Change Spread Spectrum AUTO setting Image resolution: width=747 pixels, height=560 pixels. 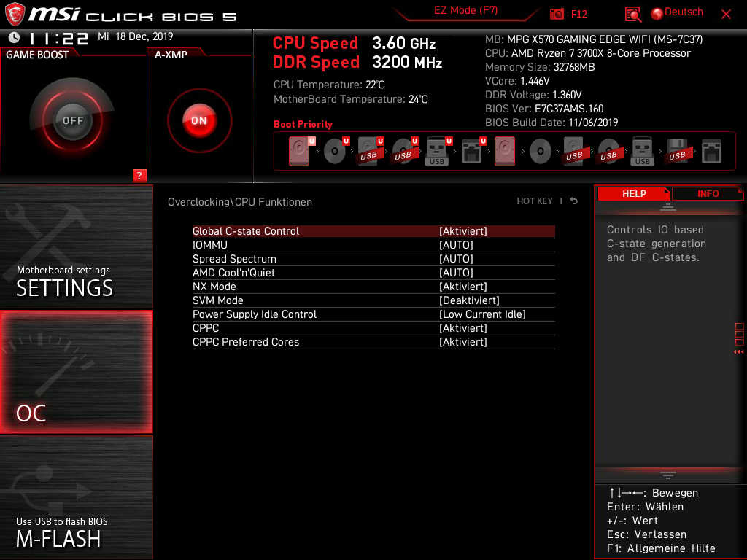coord(456,259)
